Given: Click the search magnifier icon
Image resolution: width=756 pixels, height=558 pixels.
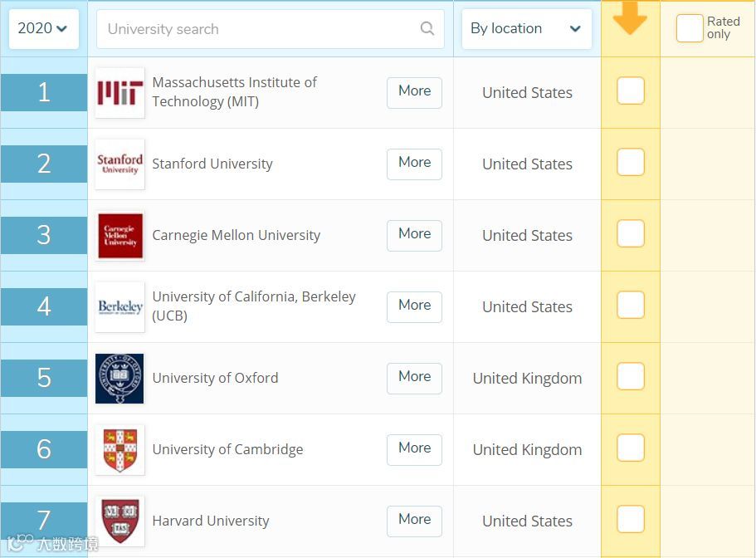Looking at the screenshot, I should pos(427,29).
